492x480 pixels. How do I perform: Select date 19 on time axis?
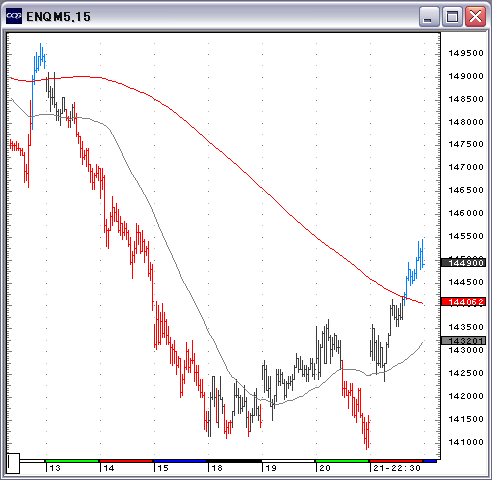271,468
